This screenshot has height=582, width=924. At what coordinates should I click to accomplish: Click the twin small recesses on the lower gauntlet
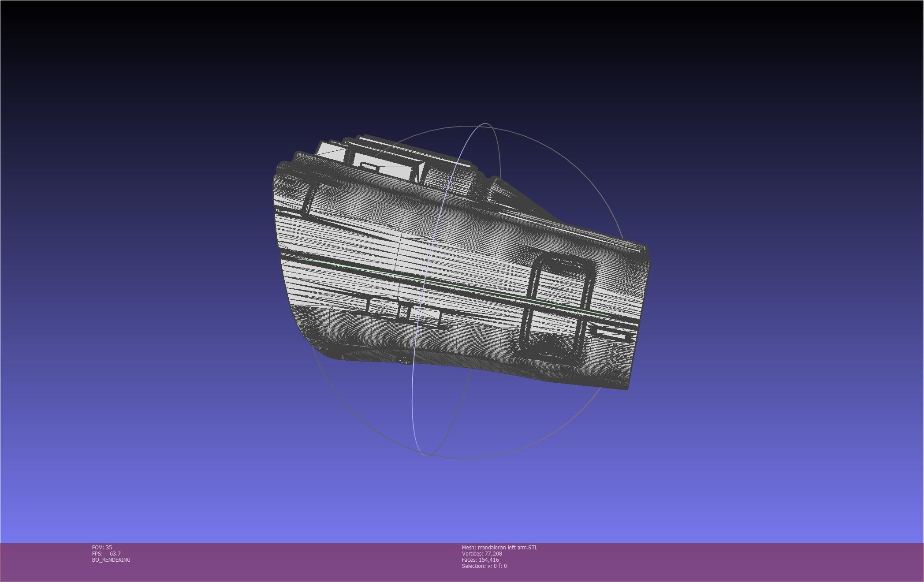point(403,311)
